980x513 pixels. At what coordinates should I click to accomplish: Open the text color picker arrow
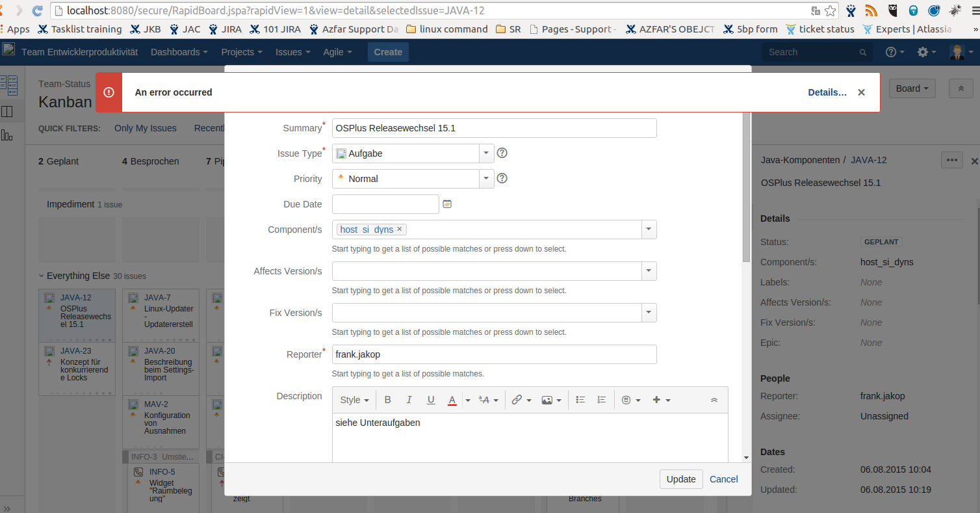(468, 401)
